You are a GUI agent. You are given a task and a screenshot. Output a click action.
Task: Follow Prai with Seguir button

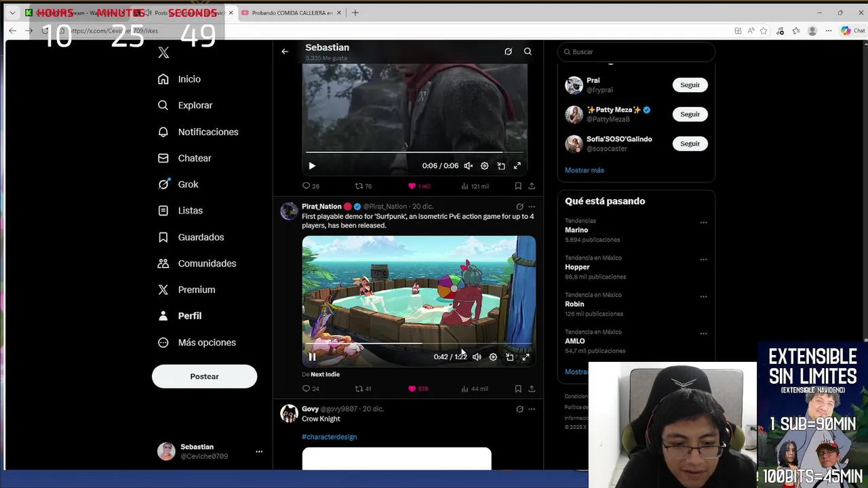[x=690, y=85]
